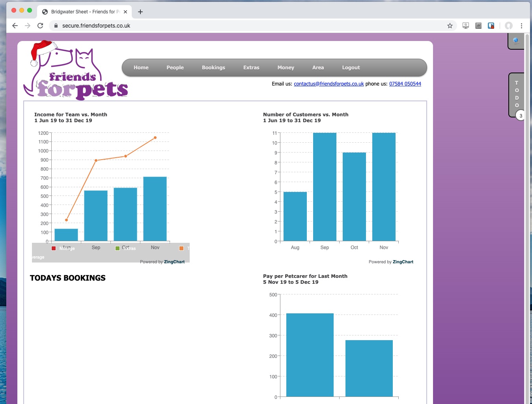Select the Bridgewater Sheet browser tab
532x404 pixels.
click(85, 12)
